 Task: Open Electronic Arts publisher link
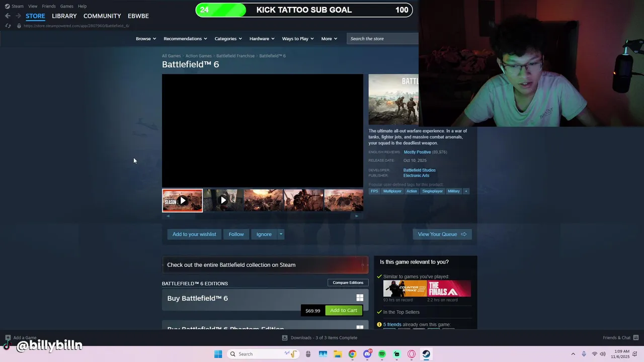click(x=416, y=175)
